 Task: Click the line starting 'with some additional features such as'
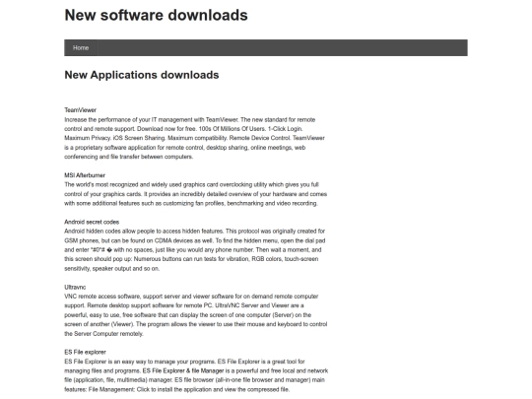point(191,203)
